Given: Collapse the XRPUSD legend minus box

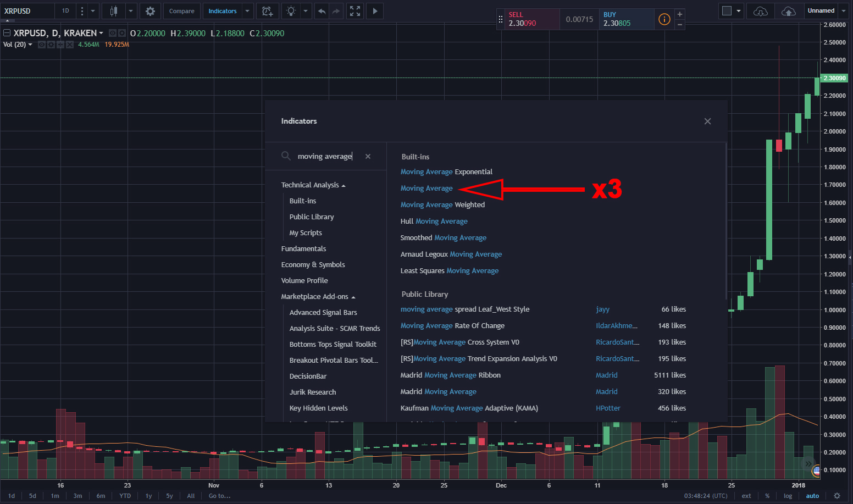Looking at the screenshot, I should pyautogui.click(x=7, y=33).
